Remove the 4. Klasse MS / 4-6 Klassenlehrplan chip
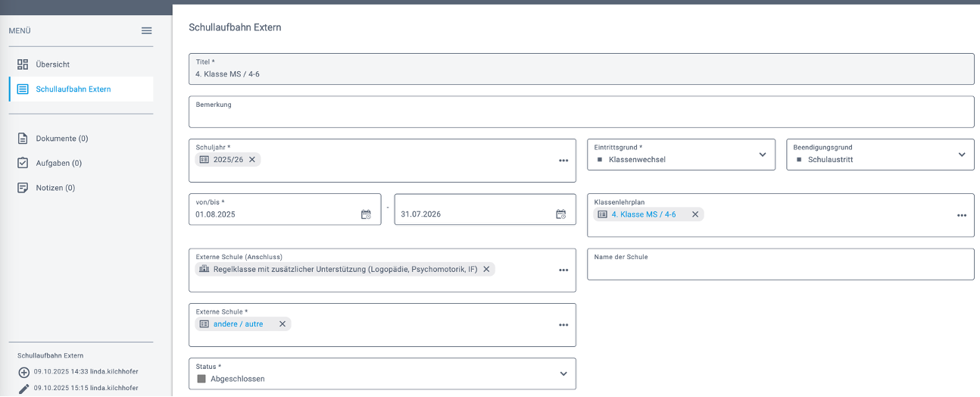 [694, 214]
